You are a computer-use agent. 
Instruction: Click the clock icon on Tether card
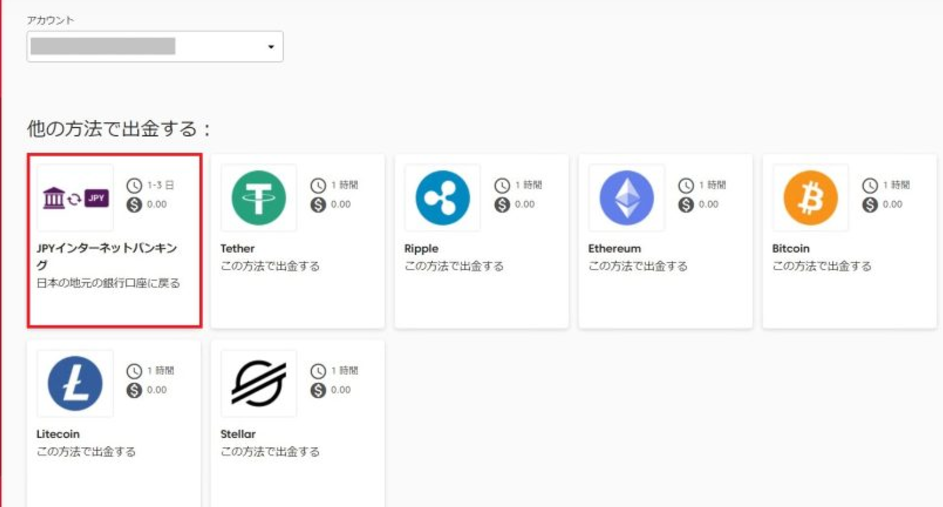(318, 186)
